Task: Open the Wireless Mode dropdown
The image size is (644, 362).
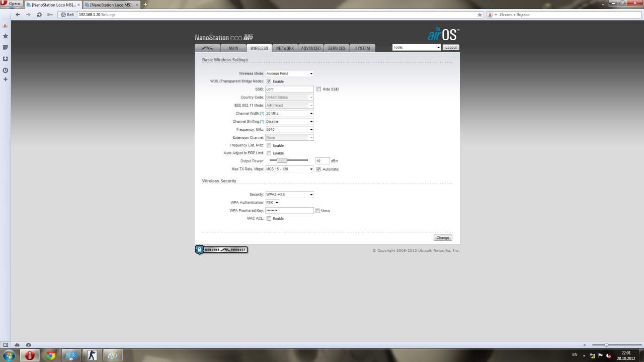Action: [x=289, y=73]
